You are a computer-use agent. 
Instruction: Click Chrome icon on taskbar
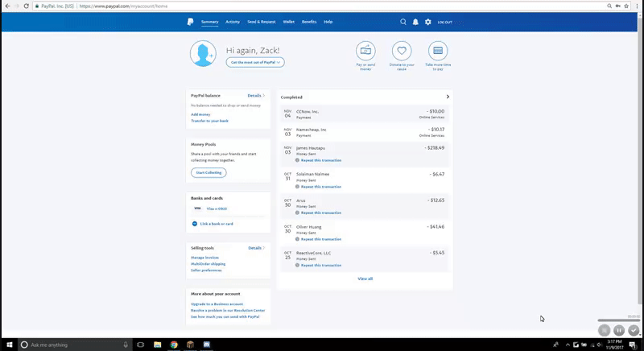coord(174,345)
